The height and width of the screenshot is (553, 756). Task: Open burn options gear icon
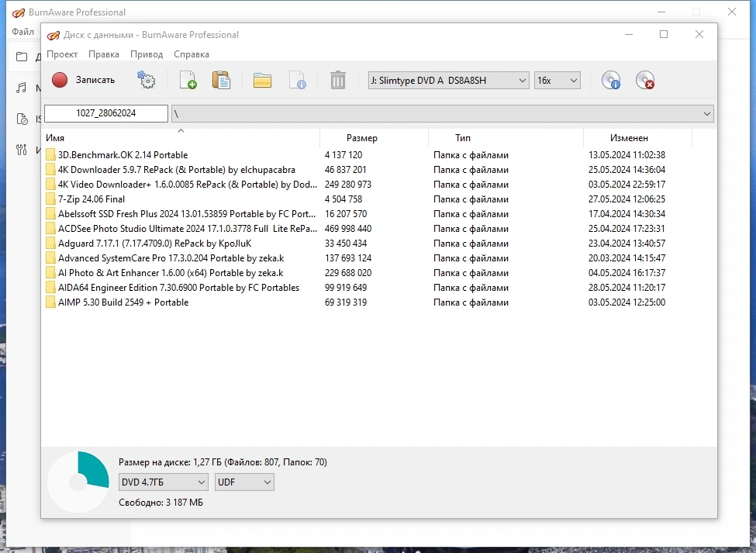pos(146,80)
